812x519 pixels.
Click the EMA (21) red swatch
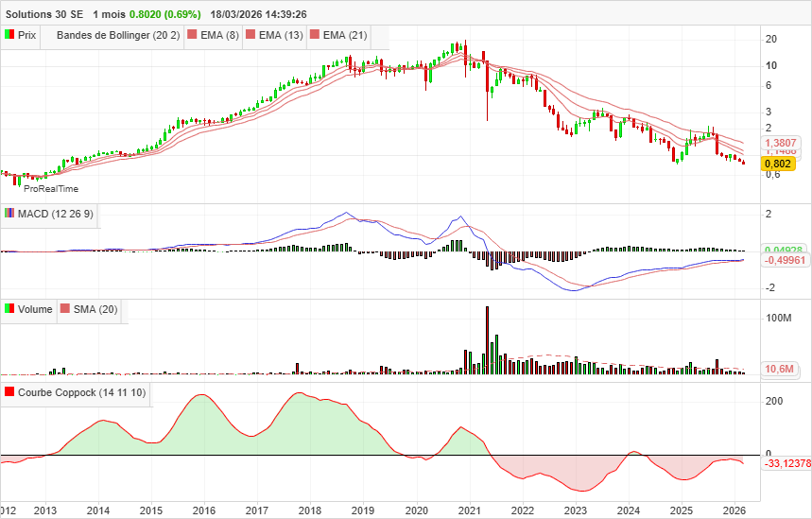(x=315, y=35)
